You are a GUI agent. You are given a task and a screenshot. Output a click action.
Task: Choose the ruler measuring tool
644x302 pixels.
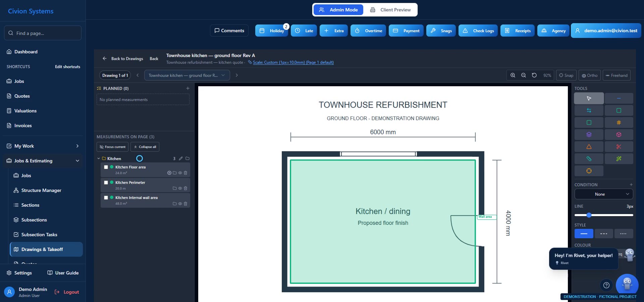click(x=589, y=159)
